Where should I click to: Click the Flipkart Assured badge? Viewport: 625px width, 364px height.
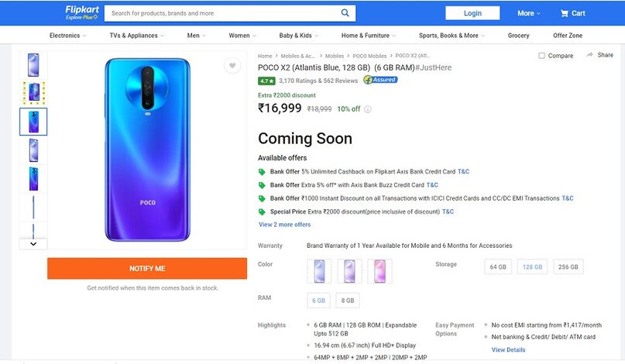point(380,80)
